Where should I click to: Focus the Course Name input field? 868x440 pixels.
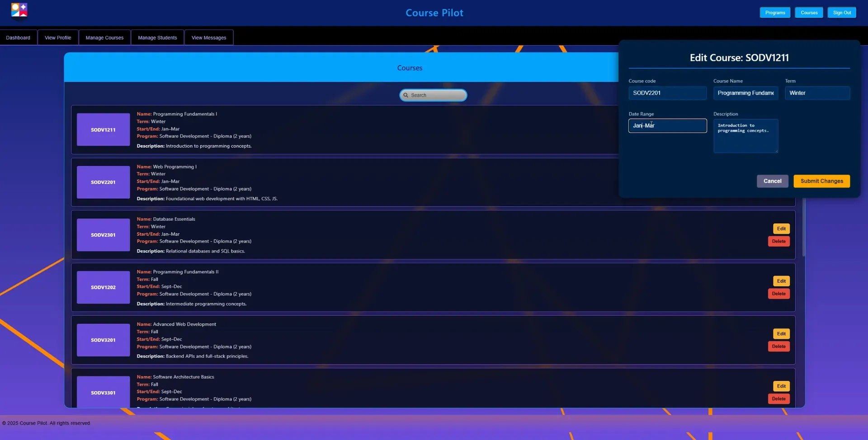click(x=745, y=93)
